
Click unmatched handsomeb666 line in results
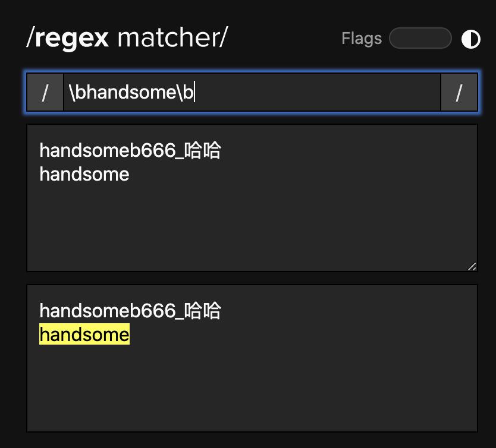130,311
